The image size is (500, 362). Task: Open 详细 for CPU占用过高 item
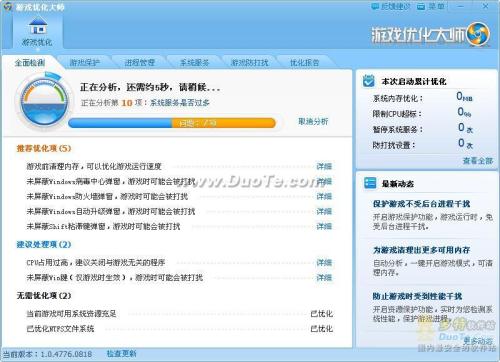[x=324, y=263]
